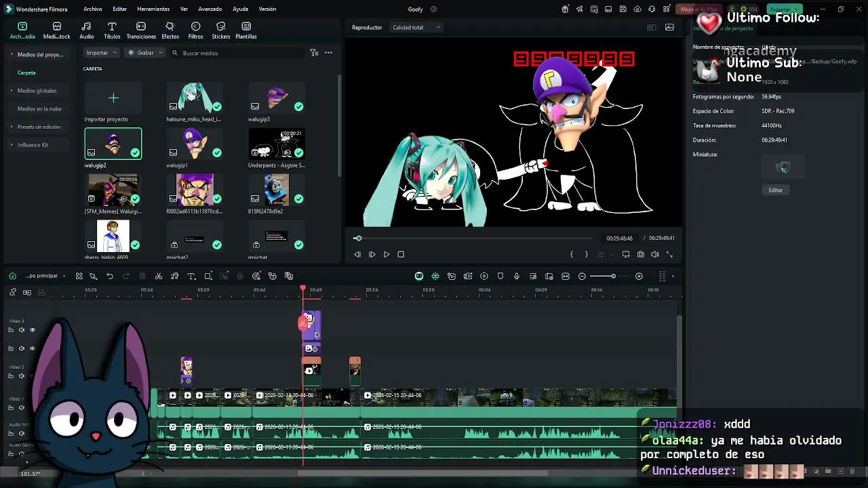
Task: Open the Archivo menu
Action: [x=93, y=9]
